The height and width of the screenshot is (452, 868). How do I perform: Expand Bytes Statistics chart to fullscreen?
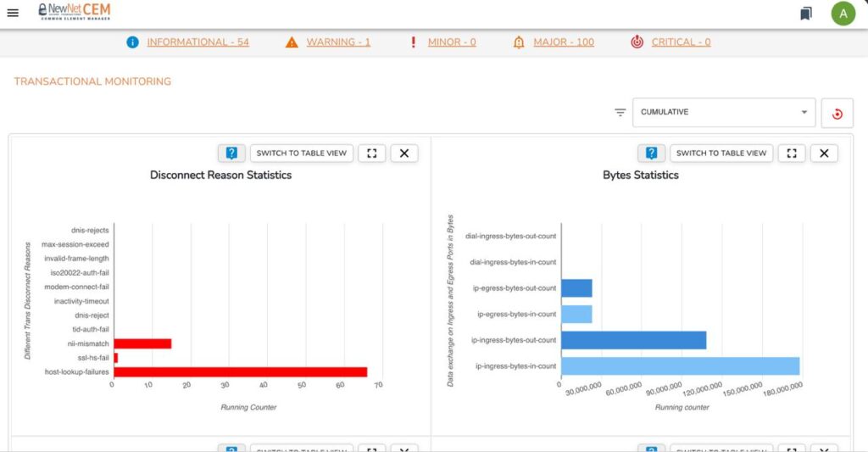792,153
